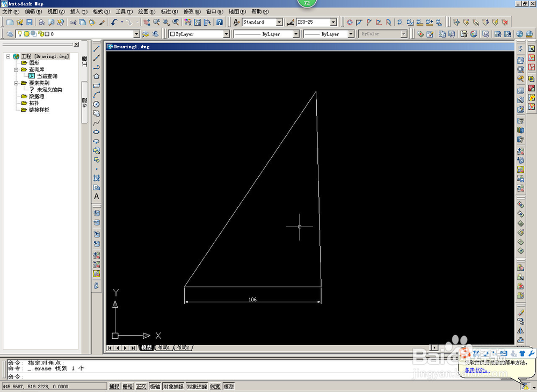Open the ISO-25 dimension style dropdown

333,22
